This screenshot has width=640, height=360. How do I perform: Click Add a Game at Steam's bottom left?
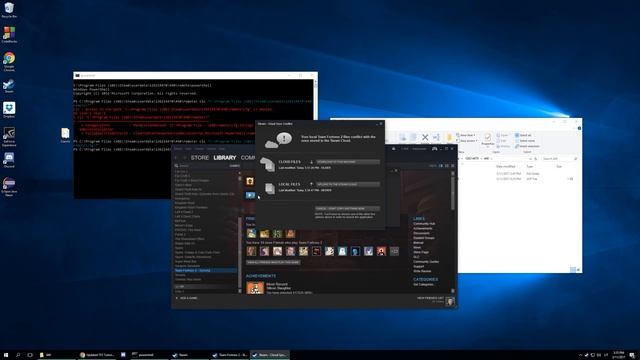[x=186, y=298]
